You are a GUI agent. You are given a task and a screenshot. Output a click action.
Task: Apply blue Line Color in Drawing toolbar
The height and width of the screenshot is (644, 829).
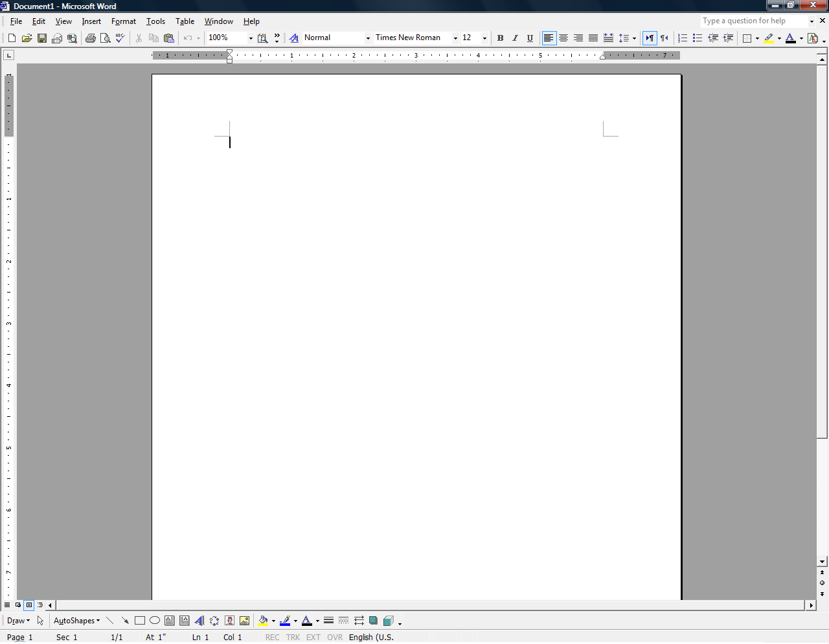tap(285, 621)
